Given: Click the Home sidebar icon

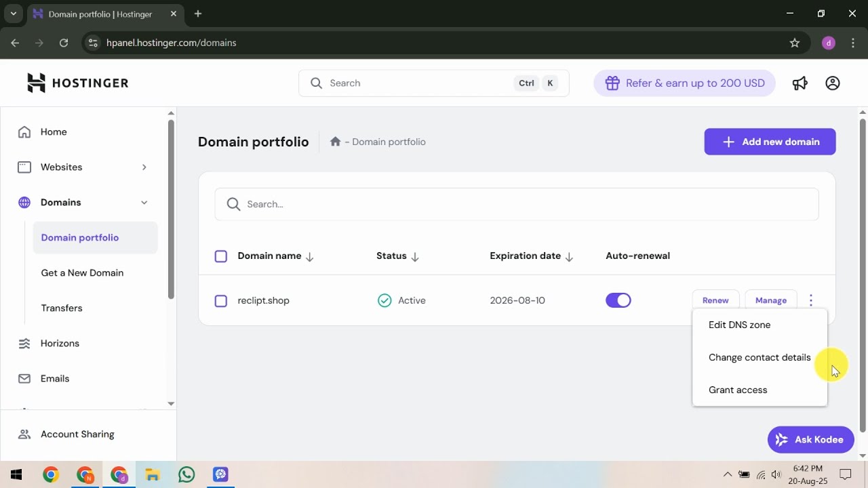Looking at the screenshot, I should [24, 132].
